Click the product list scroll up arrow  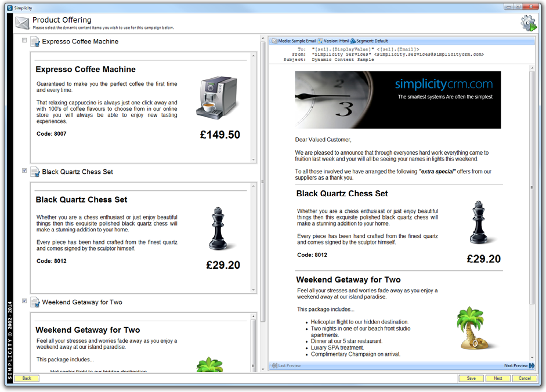pos(262,38)
